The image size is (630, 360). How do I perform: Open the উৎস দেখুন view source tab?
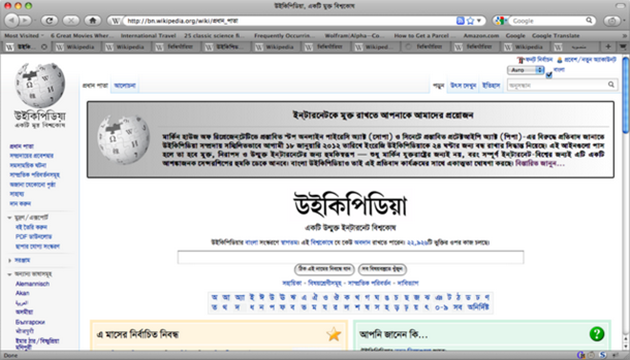pyautogui.click(x=463, y=85)
